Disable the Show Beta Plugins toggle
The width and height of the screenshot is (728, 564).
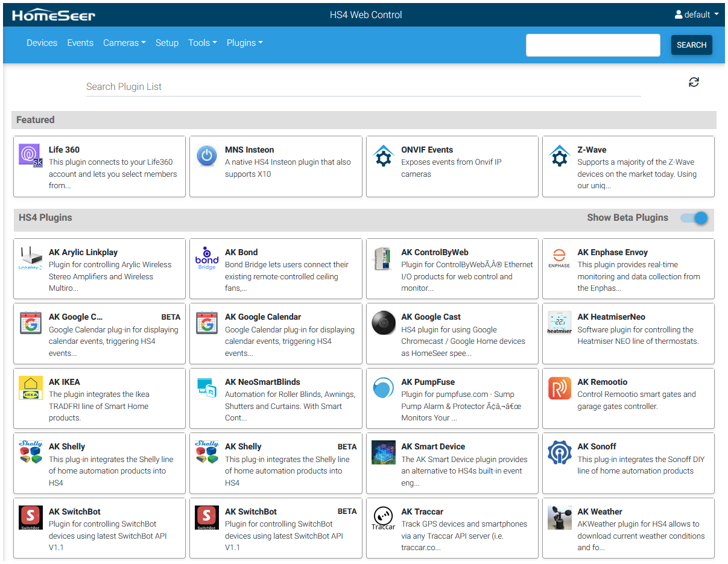(694, 218)
